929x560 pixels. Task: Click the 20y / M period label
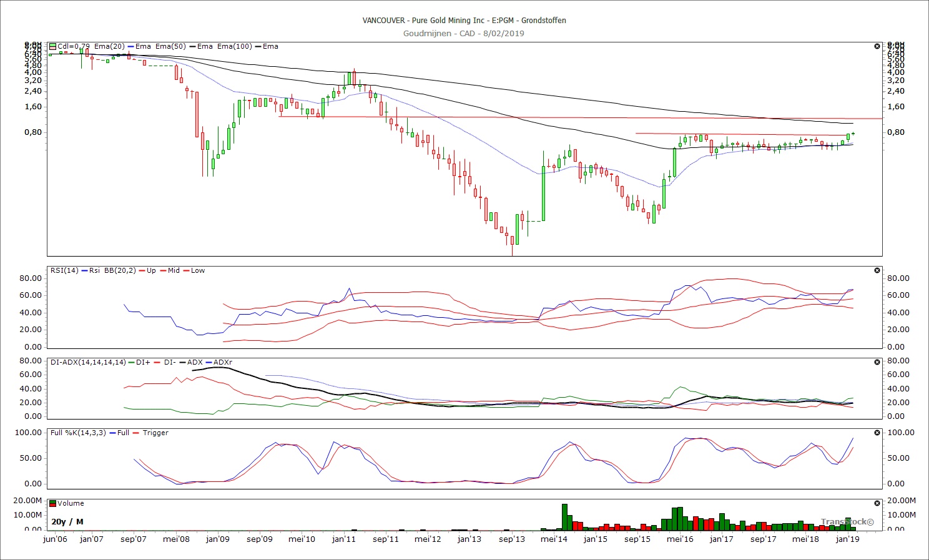pyautogui.click(x=67, y=521)
